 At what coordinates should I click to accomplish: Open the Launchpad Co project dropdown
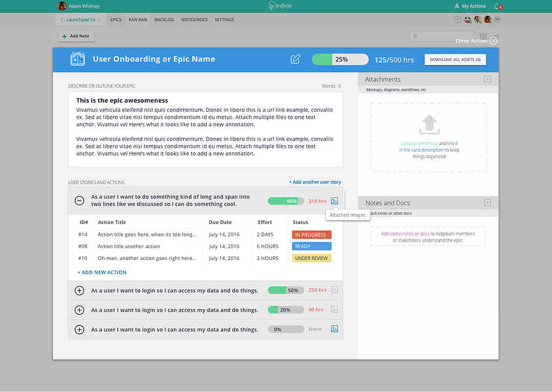click(80, 20)
